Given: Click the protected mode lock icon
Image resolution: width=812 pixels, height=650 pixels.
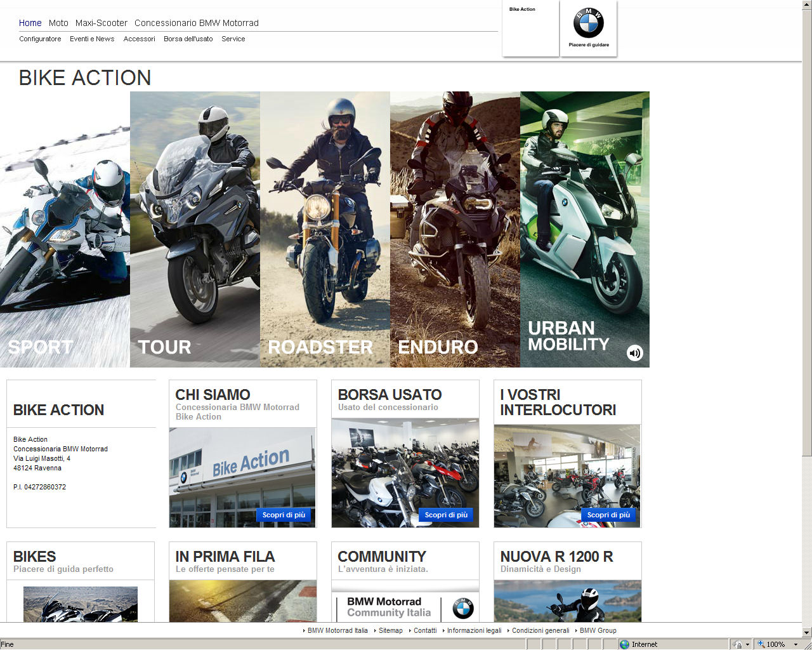Looking at the screenshot, I should coord(737,644).
